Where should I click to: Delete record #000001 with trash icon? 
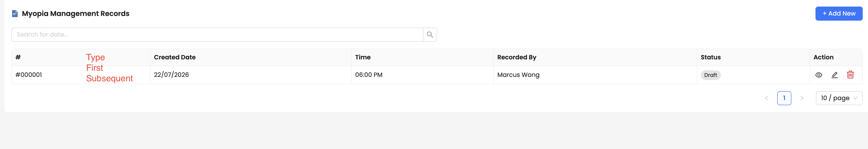[x=850, y=75]
